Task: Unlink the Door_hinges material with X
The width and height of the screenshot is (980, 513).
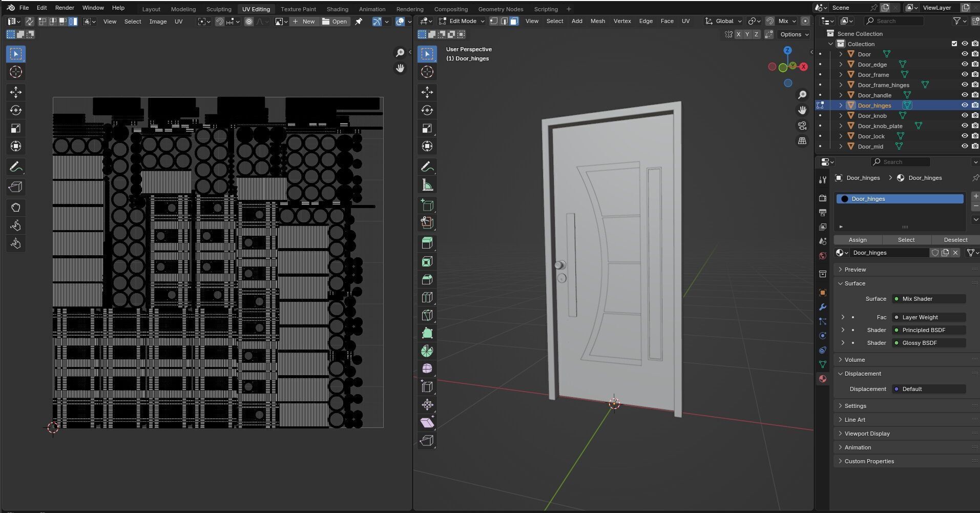Action: point(955,253)
